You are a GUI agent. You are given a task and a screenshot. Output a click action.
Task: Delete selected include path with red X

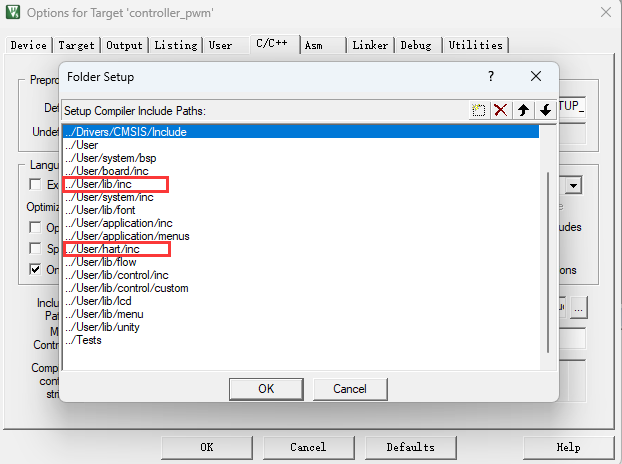click(x=501, y=110)
